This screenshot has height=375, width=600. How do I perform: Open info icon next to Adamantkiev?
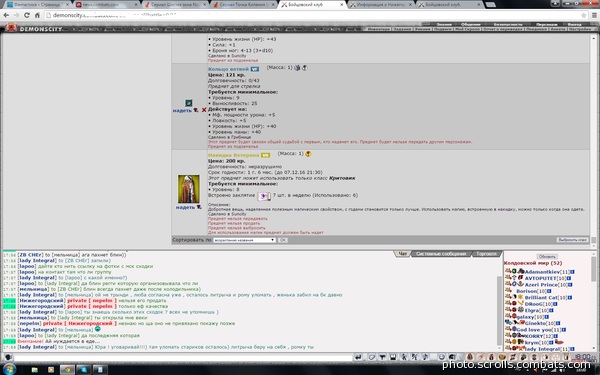point(572,272)
